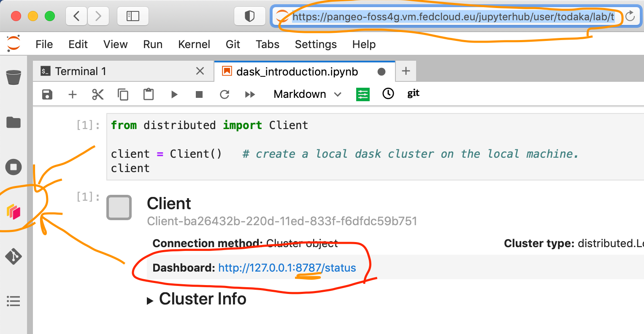
Task: Open a new launcher tab with plus
Action: (406, 71)
